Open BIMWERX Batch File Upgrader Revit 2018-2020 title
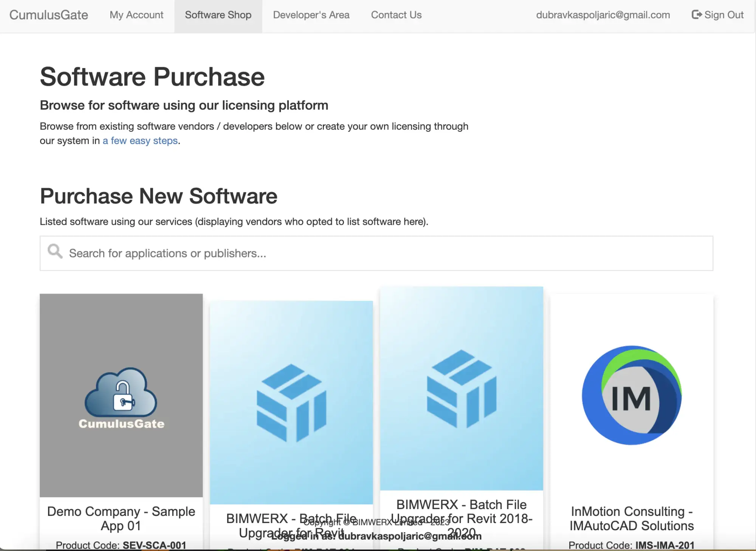The height and width of the screenshot is (551, 756). 462,518
